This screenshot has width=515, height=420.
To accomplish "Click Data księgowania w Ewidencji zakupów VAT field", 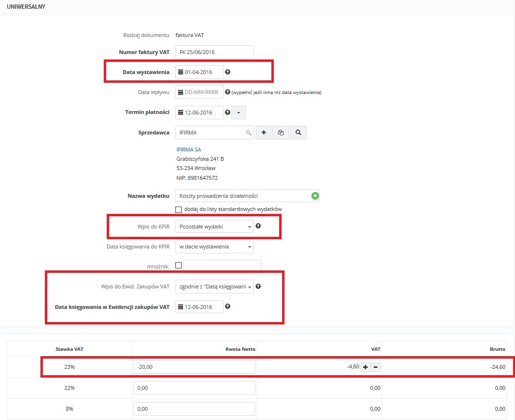I will (x=199, y=306).
